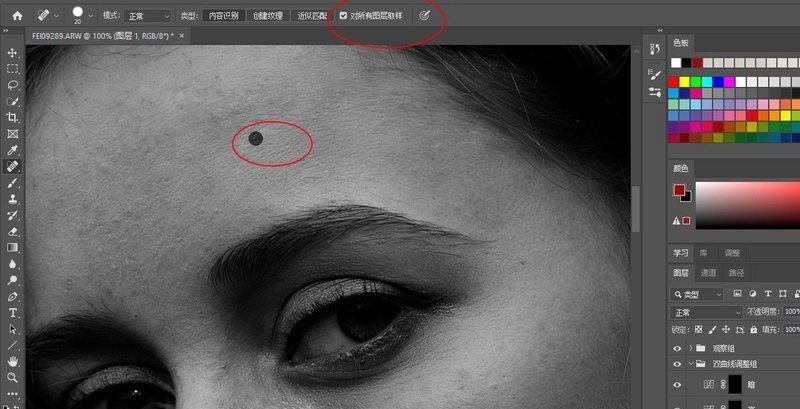This screenshot has height=409, width=800.
Task: Expand the tools panel double arrow
Action: tap(6, 31)
